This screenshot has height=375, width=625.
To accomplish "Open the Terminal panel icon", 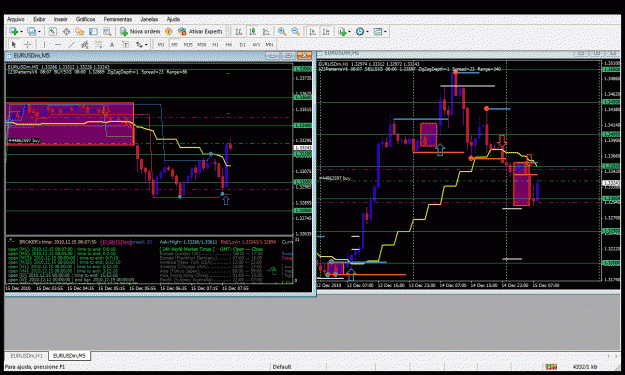I will [93, 31].
